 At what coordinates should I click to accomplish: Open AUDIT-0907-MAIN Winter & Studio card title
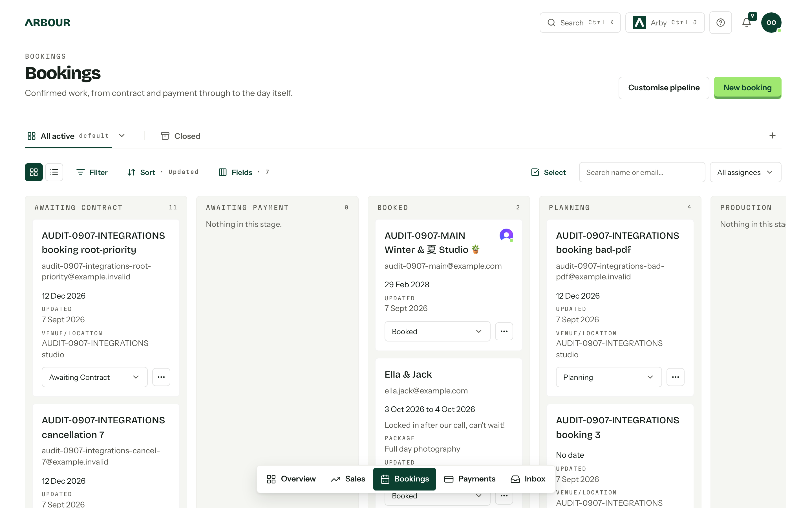pos(433,243)
